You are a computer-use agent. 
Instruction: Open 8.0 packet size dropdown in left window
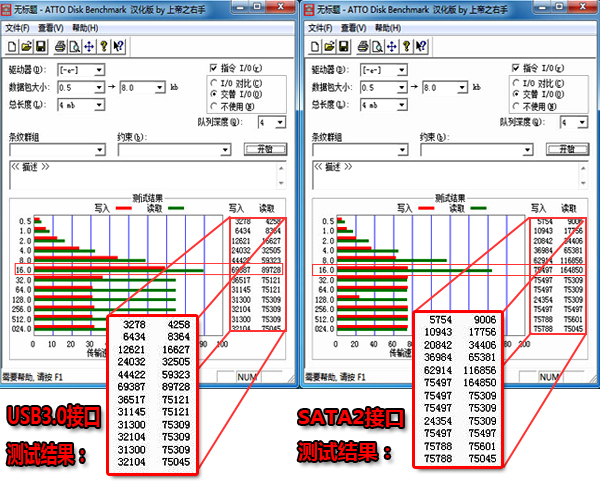coord(160,88)
